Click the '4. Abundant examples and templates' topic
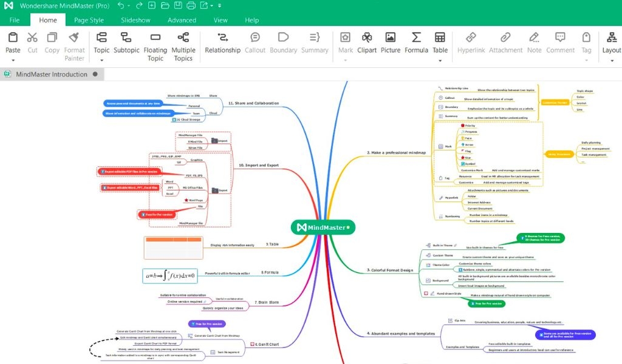622x364 pixels. [401, 334]
